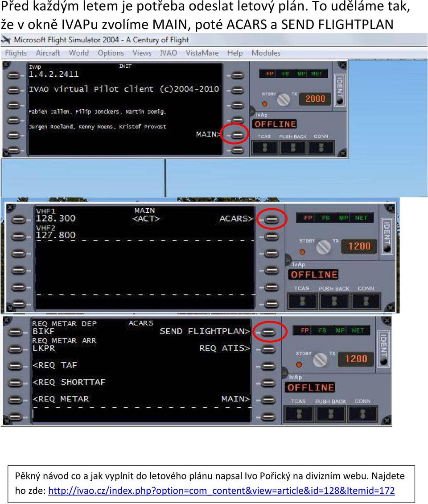Image resolution: width=428 pixels, height=504 pixels.
Task: Click the left line key beside VHF2 127.800
Action: click(x=19, y=236)
